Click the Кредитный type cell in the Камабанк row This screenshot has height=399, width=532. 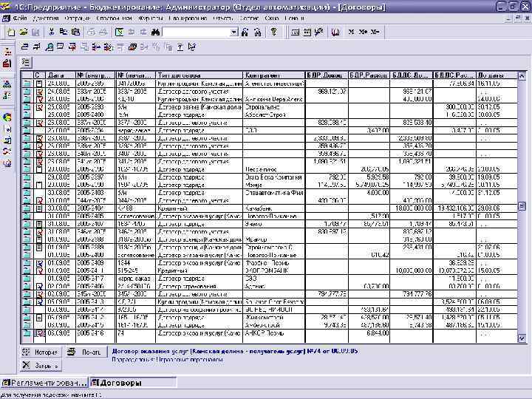199,208
